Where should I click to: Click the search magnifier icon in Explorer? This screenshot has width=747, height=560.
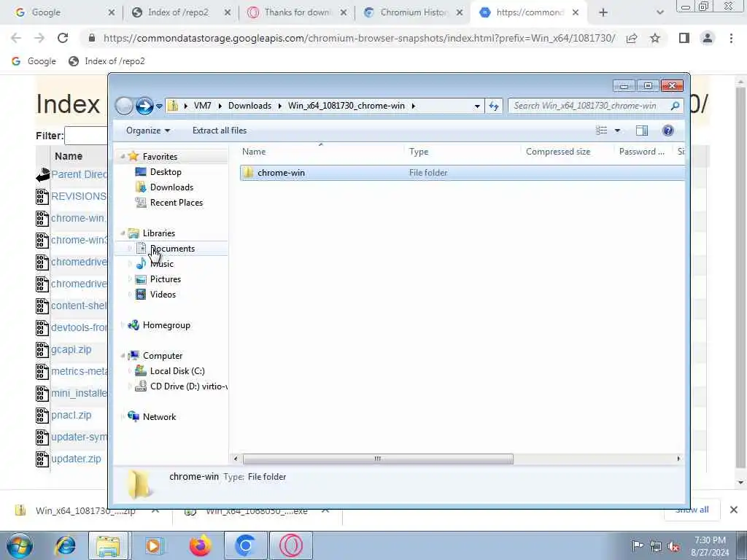pyautogui.click(x=675, y=106)
